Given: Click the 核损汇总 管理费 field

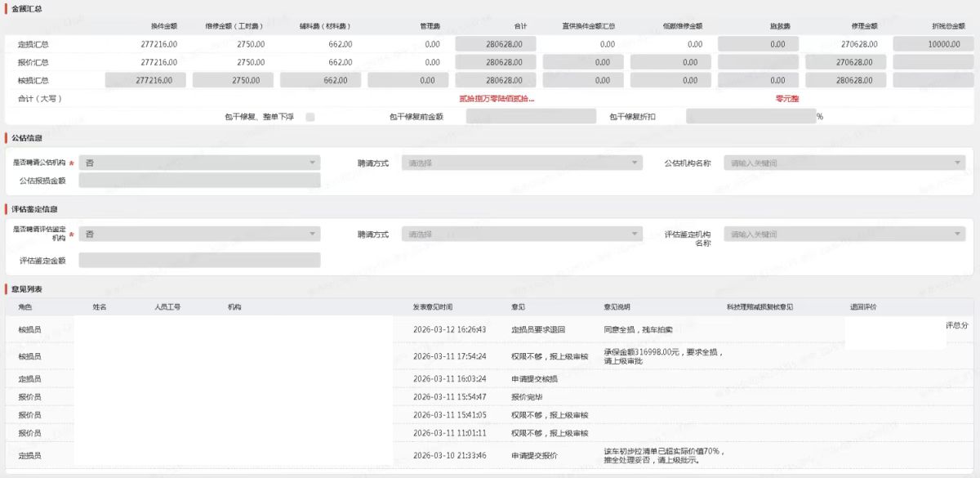Looking at the screenshot, I should pyautogui.click(x=408, y=80).
